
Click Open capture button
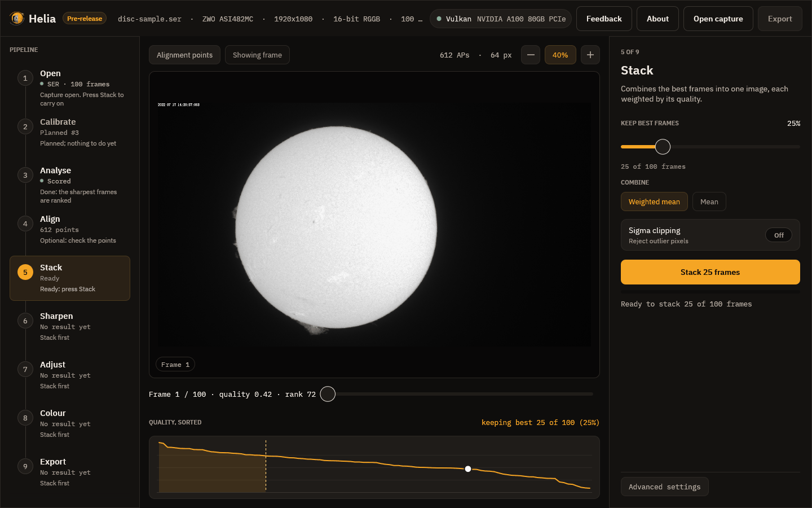pyautogui.click(x=718, y=19)
